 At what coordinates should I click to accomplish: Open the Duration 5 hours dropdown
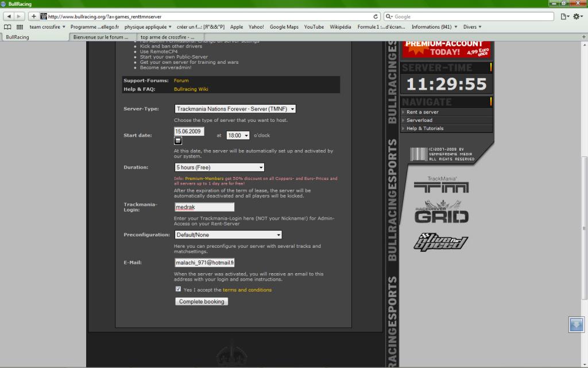coord(219,167)
